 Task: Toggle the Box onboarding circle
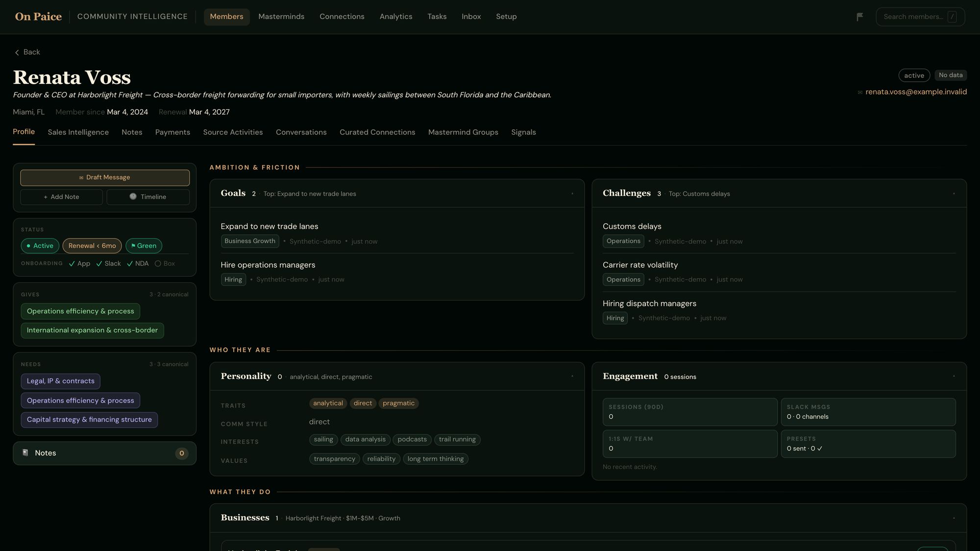click(158, 264)
